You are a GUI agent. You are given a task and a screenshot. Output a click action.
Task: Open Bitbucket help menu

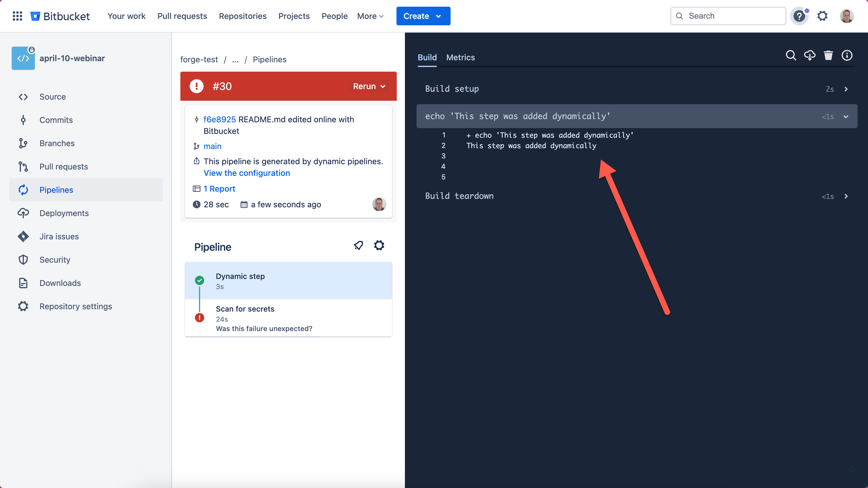pos(799,16)
